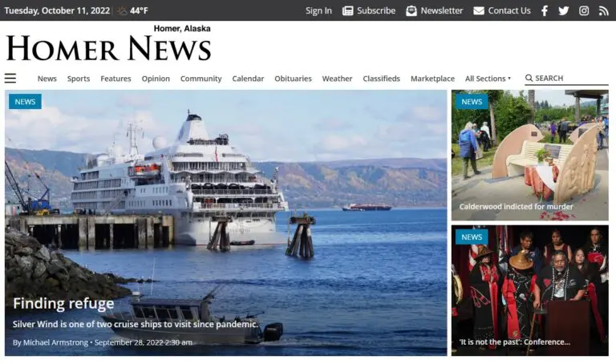The width and height of the screenshot is (616, 364).
Task: Click the search magnifier icon
Action: click(x=529, y=78)
